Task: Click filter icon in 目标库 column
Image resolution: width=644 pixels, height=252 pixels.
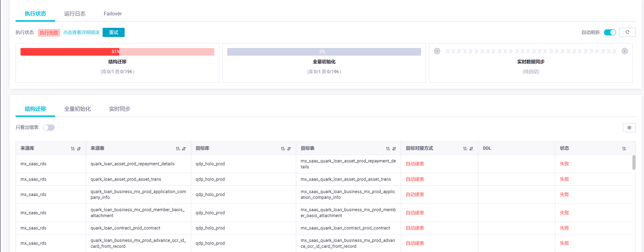Action: [283, 149]
